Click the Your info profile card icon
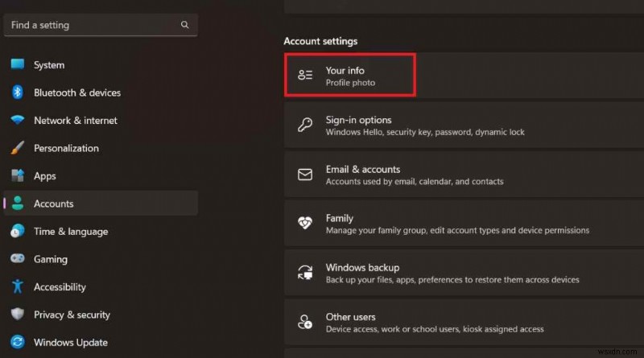This screenshot has width=644, height=358. (305, 75)
